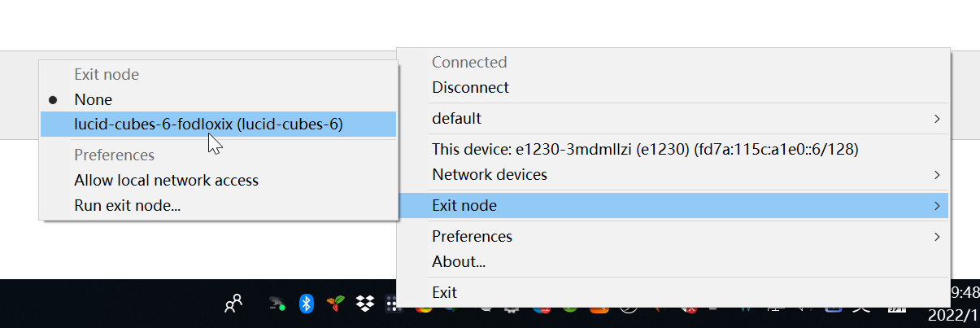
Task: Click Exit to quit Tailscale
Action: 444,292
